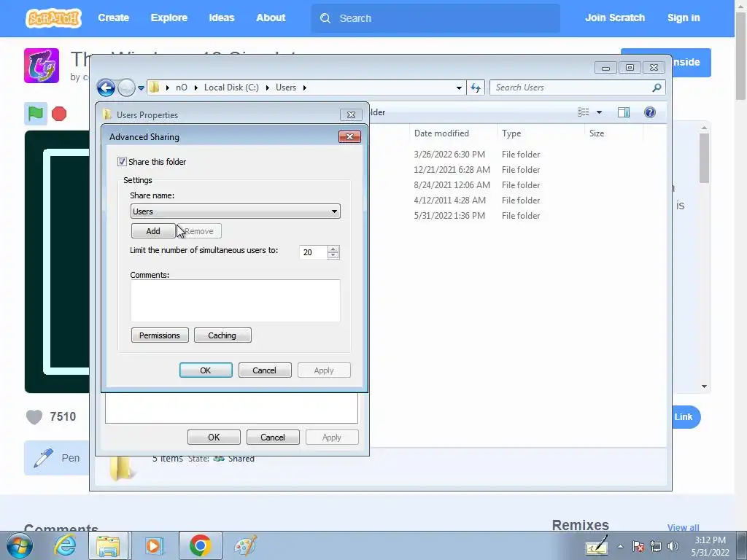Click Cancel in Advanced Sharing dialog

point(264,370)
